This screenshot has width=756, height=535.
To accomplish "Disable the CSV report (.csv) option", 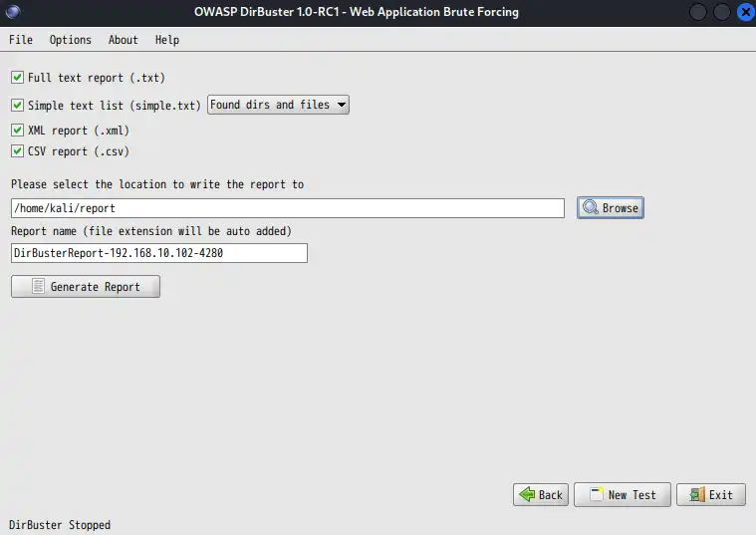I will tap(17, 151).
